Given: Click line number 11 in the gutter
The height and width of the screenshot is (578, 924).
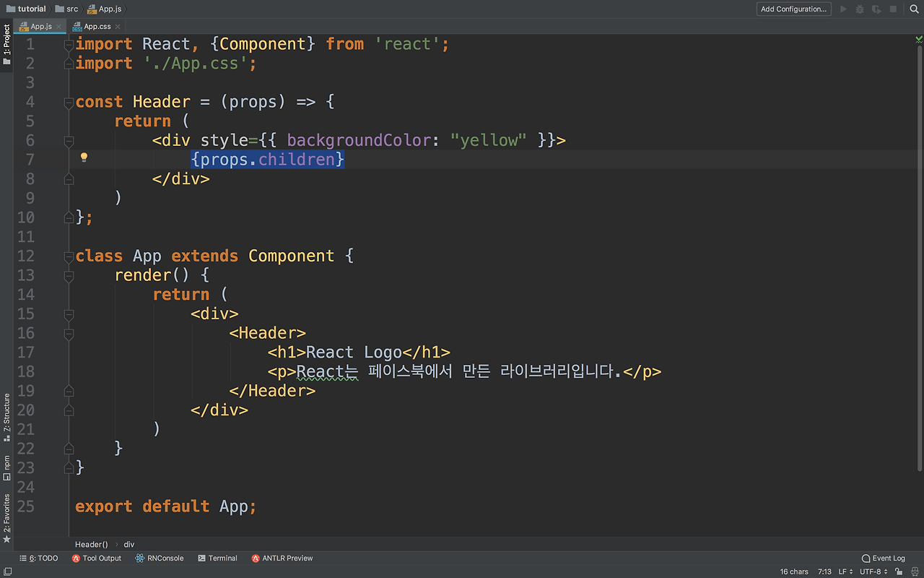Looking at the screenshot, I should (25, 237).
